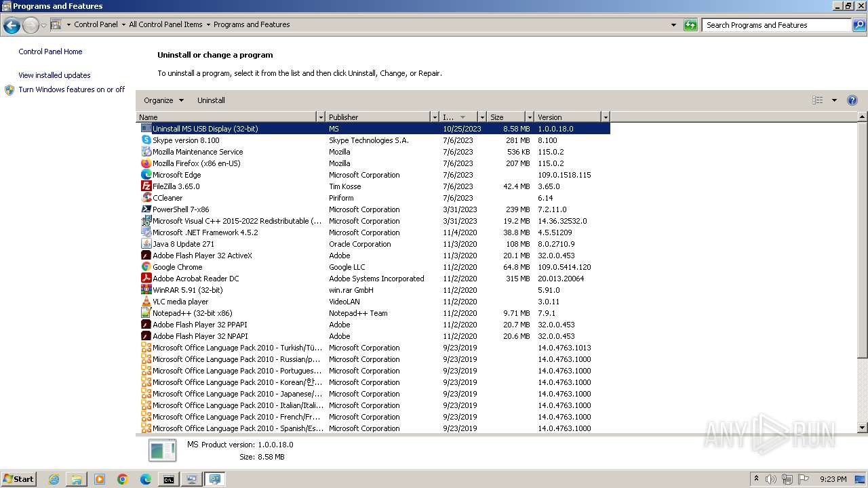
Task: Click Control Panel in the breadcrumb
Action: (x=96, y=24)
